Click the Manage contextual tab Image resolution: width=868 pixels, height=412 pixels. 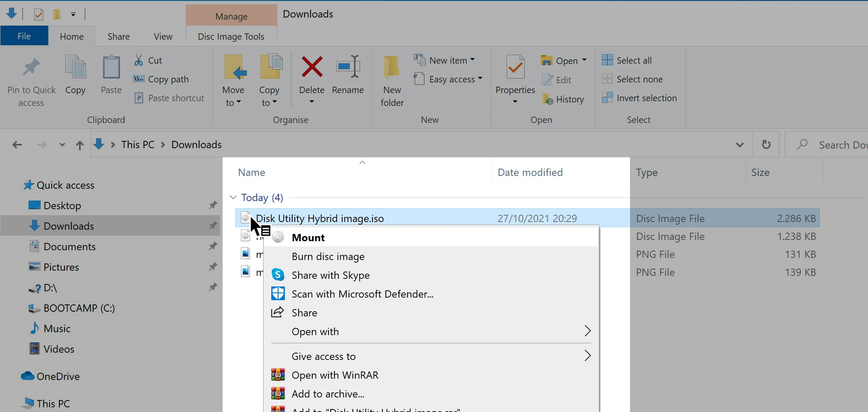(232, 16)
